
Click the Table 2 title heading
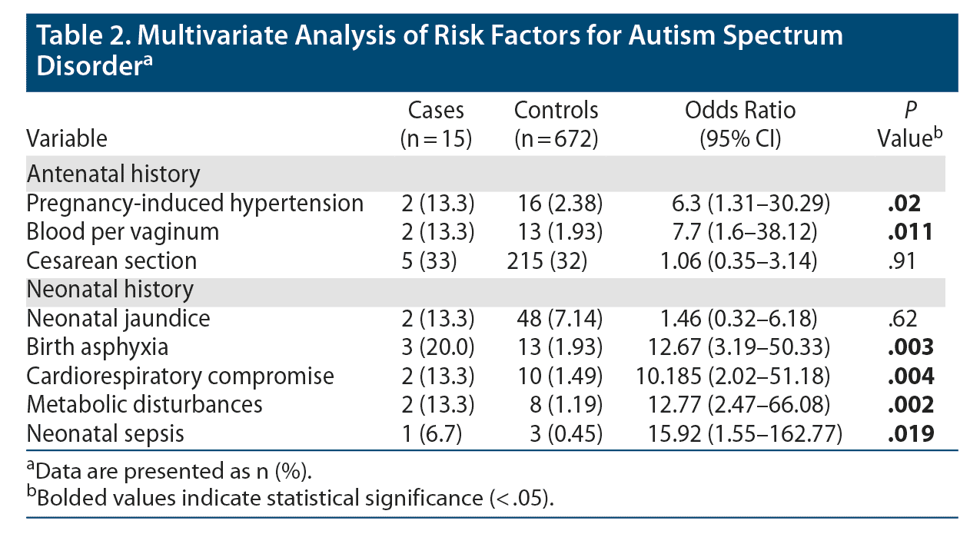coord(440,50)
